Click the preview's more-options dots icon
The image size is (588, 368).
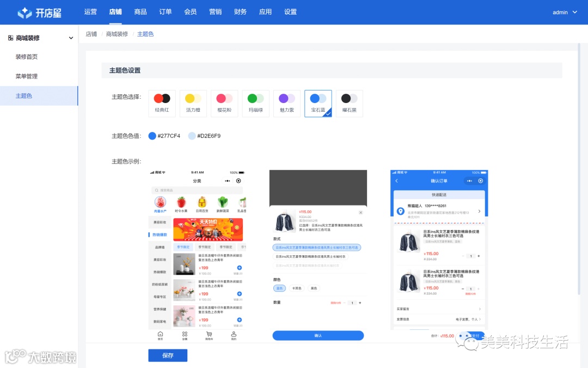pos(227,181)
